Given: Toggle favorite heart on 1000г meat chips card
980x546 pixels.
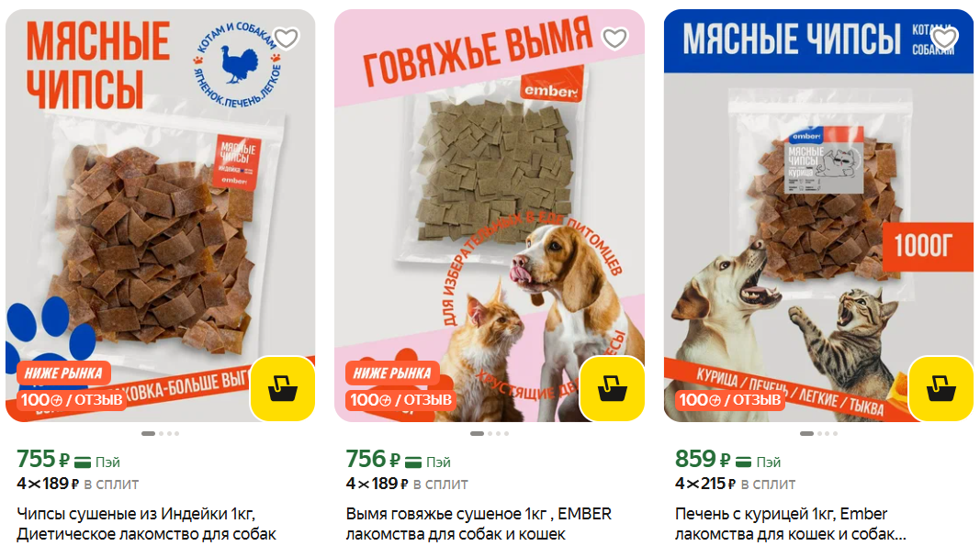Looking at the screenshot, I should point(944,39).
